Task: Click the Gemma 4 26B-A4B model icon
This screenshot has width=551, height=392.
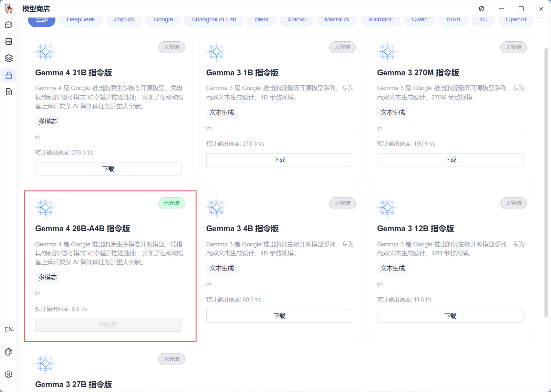Action: (x=45, y=208)
